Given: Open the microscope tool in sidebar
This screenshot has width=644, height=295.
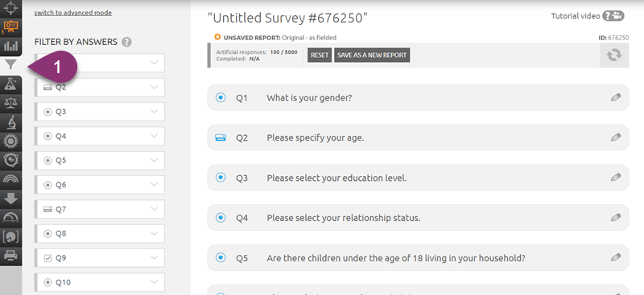Looking at the screenshot, I should (10, 122).
